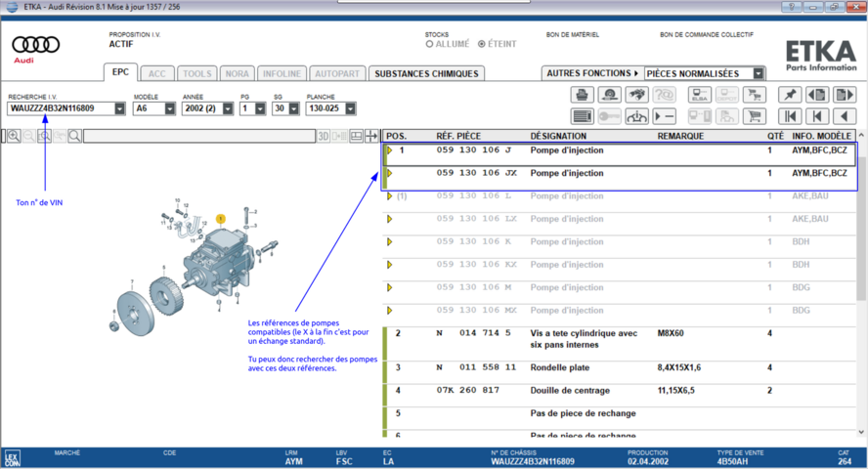Click the parts list view icon
868x469 pixels.
coord(582,116)
